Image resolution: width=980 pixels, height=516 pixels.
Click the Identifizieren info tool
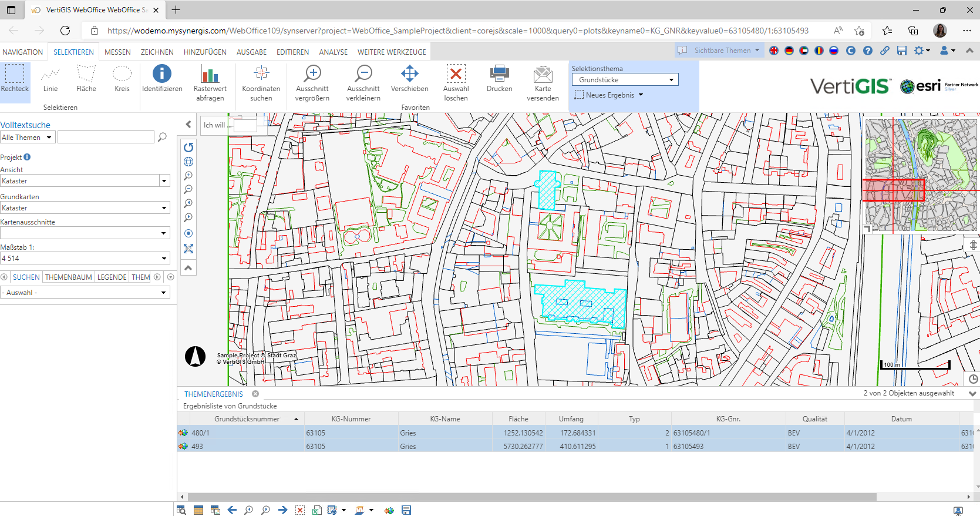coord(162,79)
